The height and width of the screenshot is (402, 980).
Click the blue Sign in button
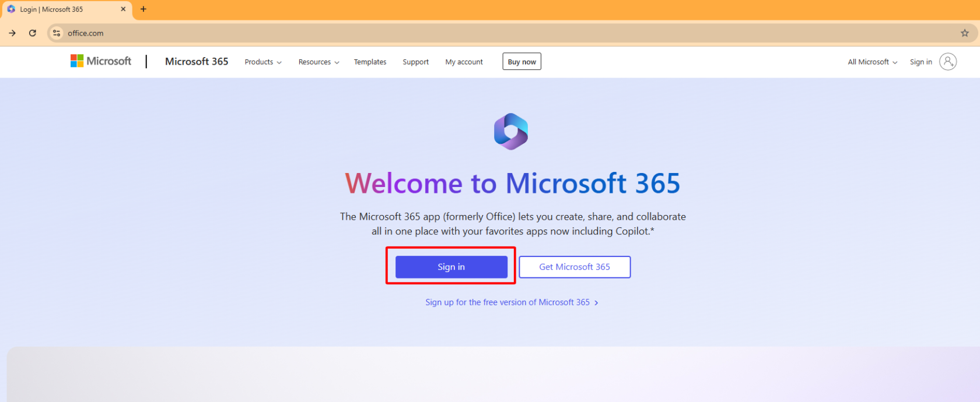451,267
